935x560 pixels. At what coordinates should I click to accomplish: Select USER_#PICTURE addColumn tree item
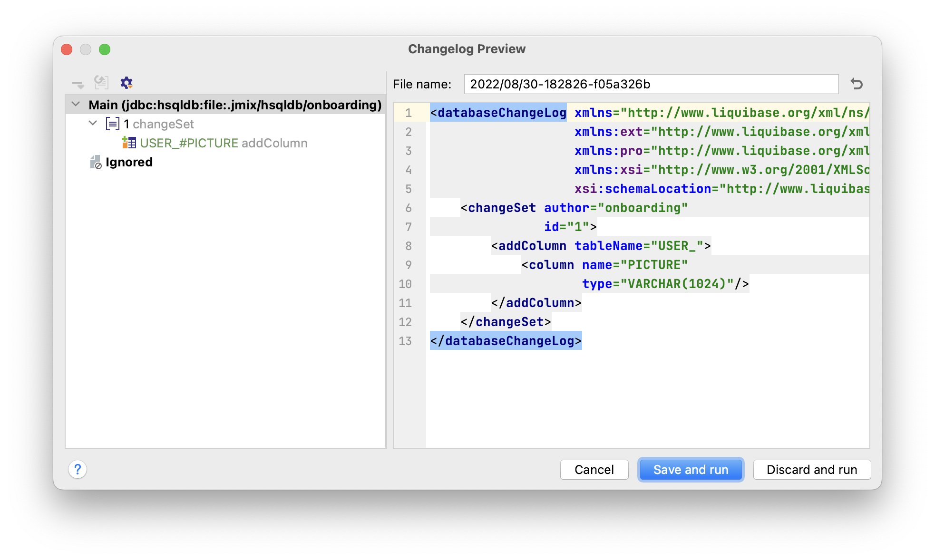[x=223, y=143]
